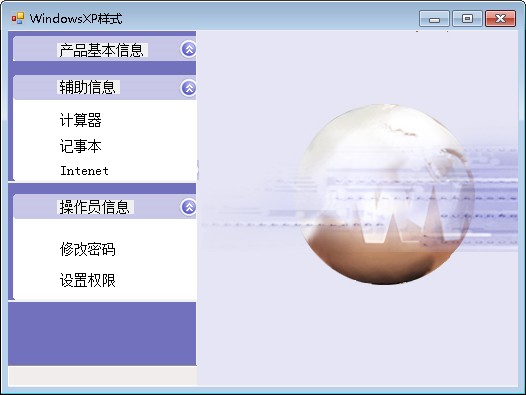
Task: Click the 产品基本信息 header label
Action: click(x=102, y=50)
